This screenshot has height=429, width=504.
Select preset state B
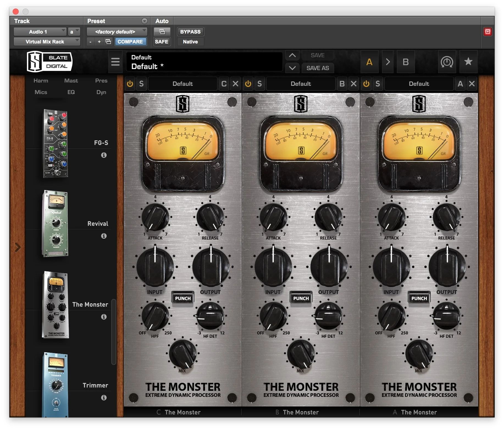click(406, 62)
